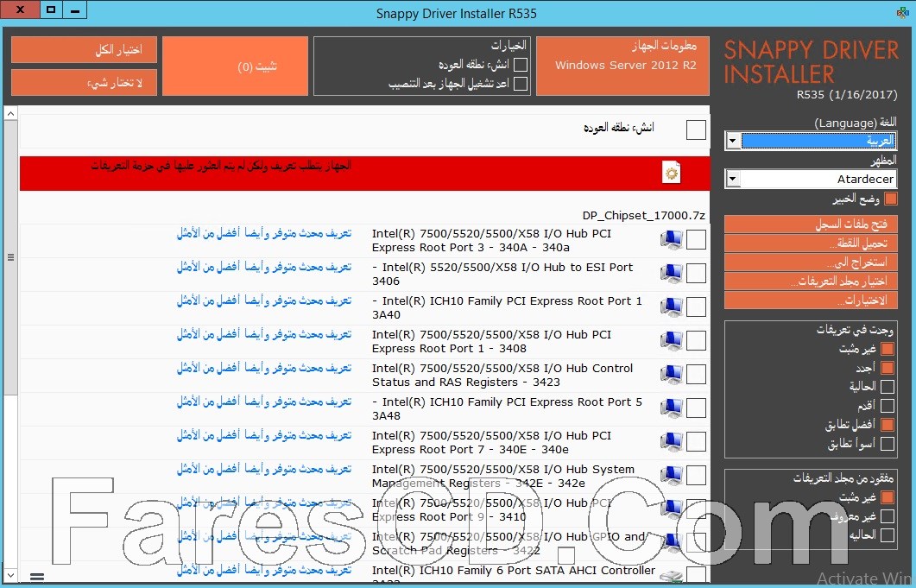Enable restore point option in the top options panel
Image resolution: width=916 pixels, height=588 pixels.
(521, 64)
